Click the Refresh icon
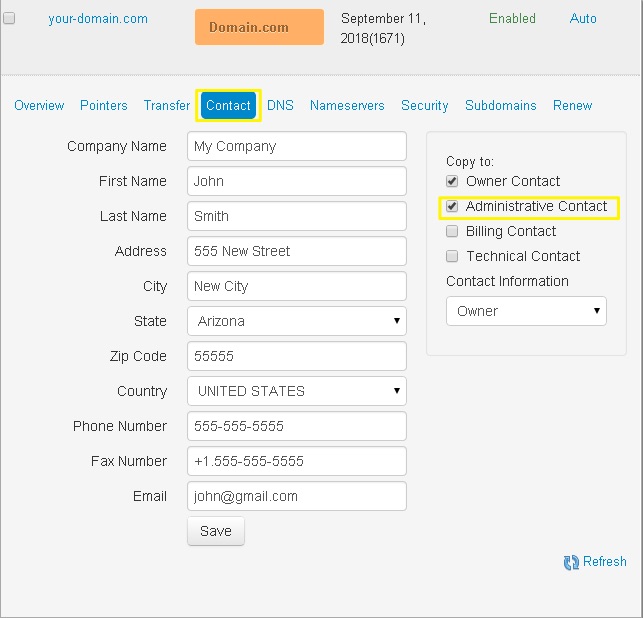Image resolution: width=643 pixels, height=618 pixels. (571, 562)
